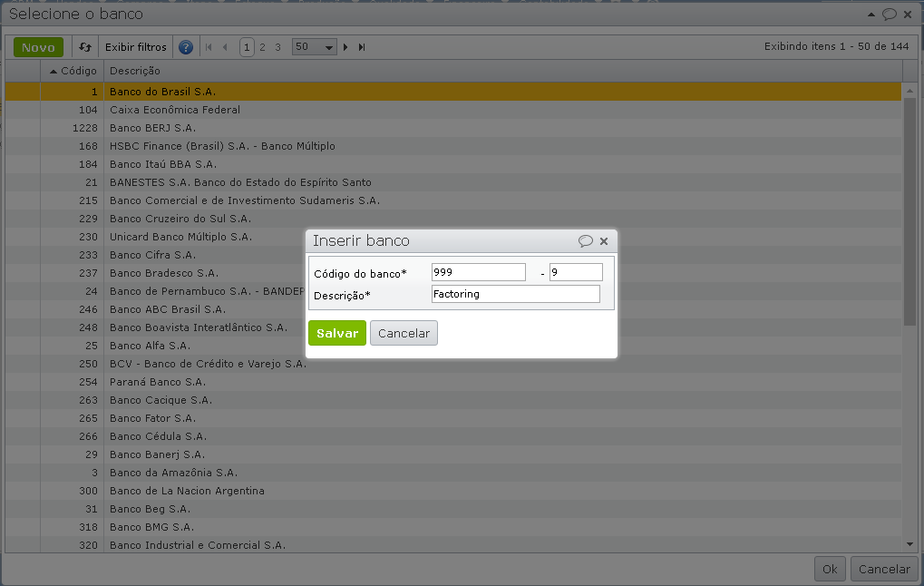Focus the check digit field containing 9
The image size is (924, 586).
pyautogui.click(x=576, y=272)
